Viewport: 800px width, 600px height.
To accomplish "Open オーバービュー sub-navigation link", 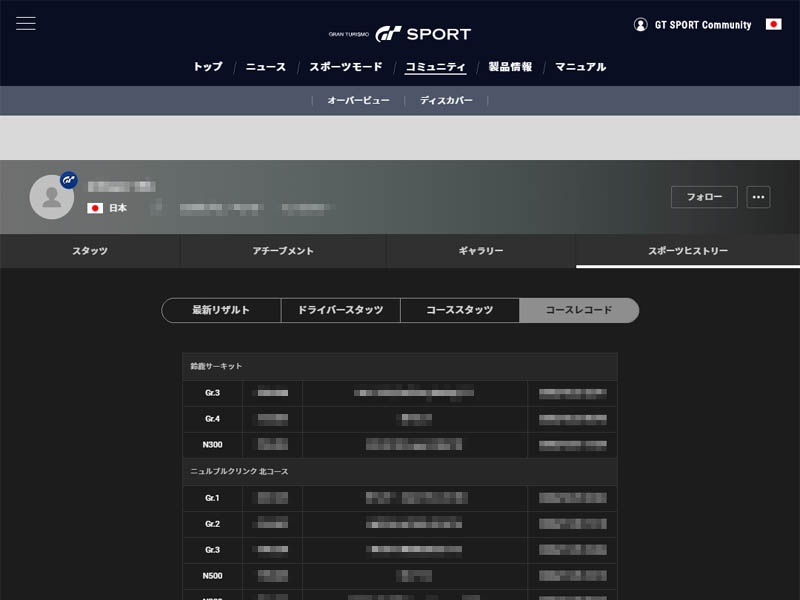I will point(359,101).
